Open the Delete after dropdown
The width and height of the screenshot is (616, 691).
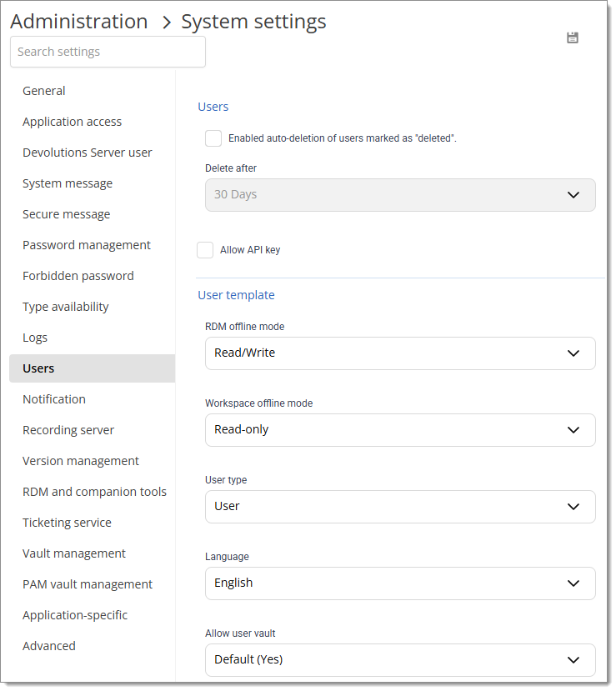(x=400, y=194)
